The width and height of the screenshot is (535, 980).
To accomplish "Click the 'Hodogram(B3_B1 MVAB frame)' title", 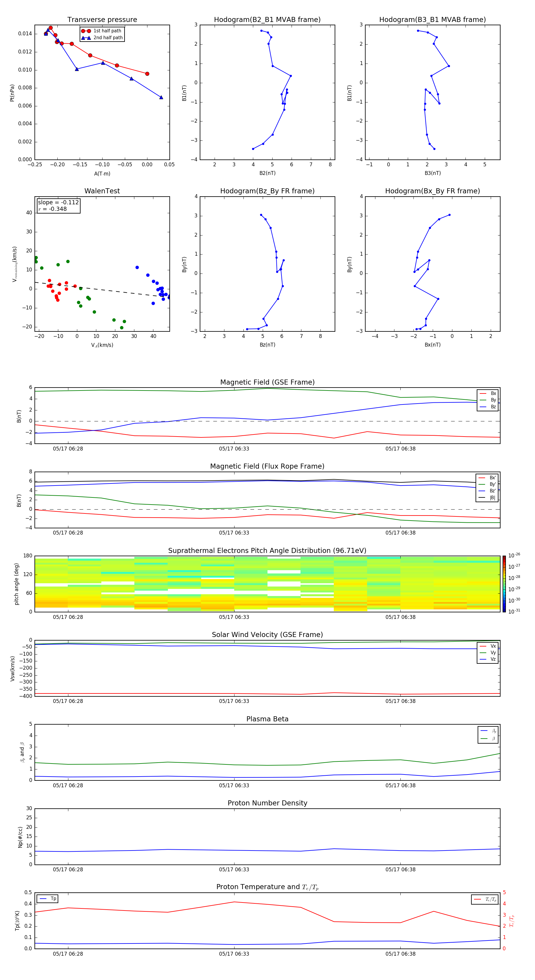I will click(x=432, y=20).
